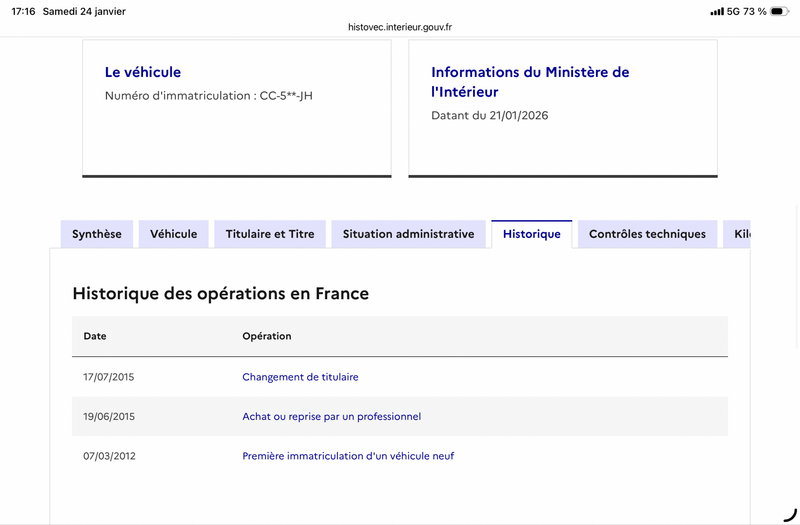This screenshot has height=525, width=800.
Task: Select the Titulaire et Titre tab
Action: (270, 234)
